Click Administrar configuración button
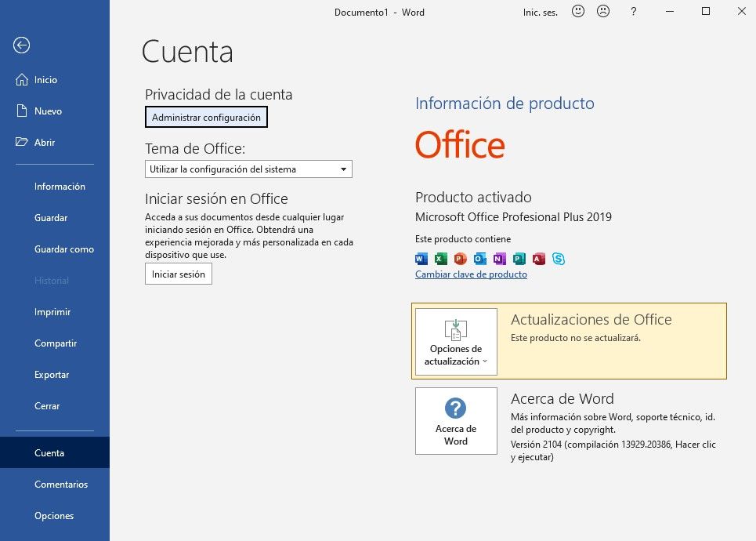Image resolution: width=756 pixels, height=541 pixels. click(206, 118)
